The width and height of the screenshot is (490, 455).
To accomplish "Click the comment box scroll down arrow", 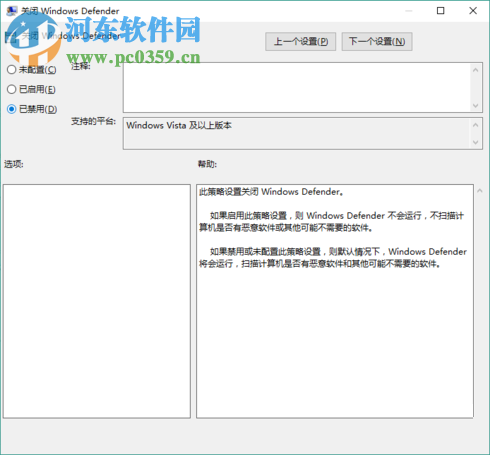I will tap(476, 106).
